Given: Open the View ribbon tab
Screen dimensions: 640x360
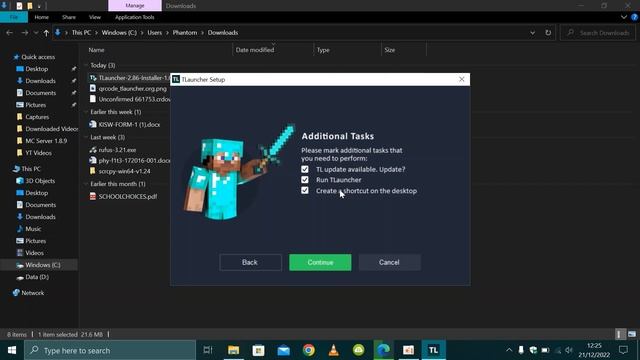Looking at the screenshot, I should point(95,17).
